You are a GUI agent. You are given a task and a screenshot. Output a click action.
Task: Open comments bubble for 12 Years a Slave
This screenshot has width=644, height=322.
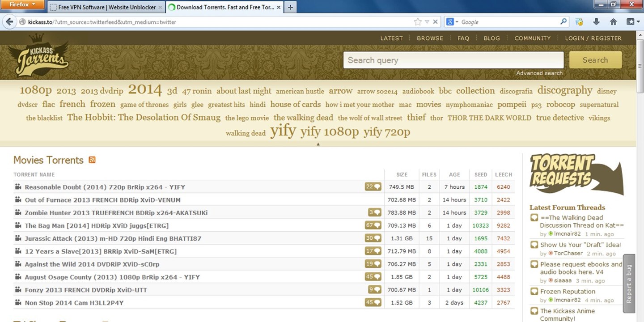point(373,251)
